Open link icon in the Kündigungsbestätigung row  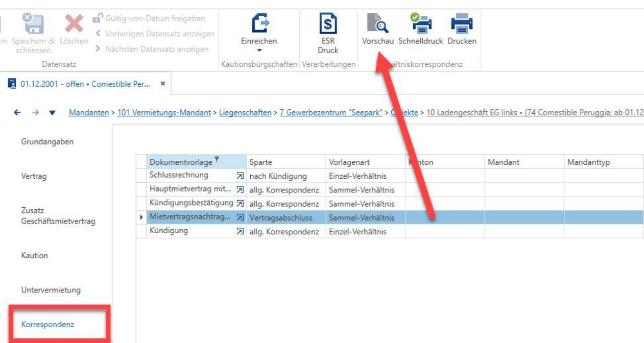point(240,204)
